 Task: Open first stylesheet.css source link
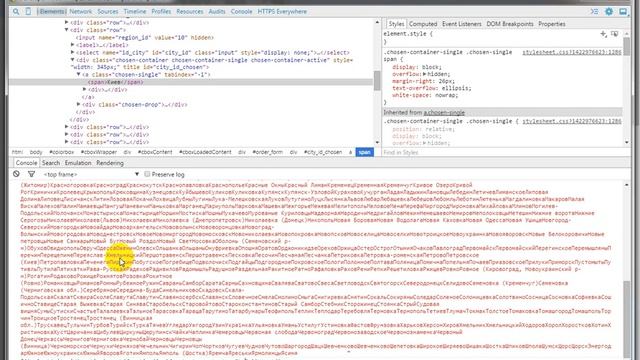point(571,52)
